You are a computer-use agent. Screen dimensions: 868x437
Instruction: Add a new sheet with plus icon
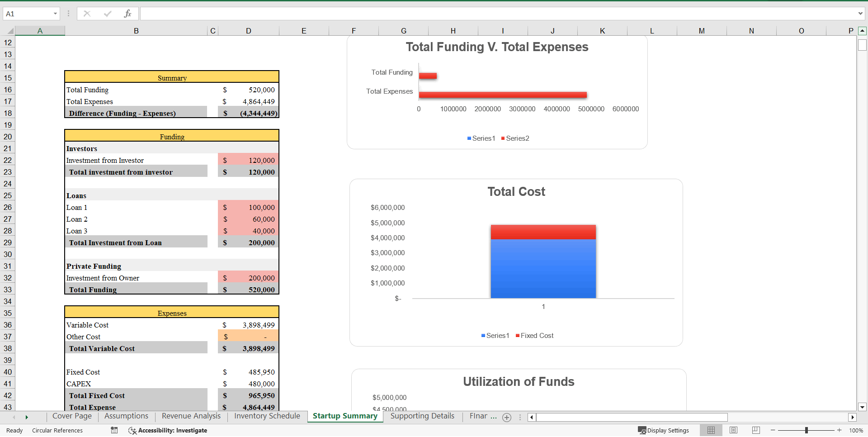(507, 417)
